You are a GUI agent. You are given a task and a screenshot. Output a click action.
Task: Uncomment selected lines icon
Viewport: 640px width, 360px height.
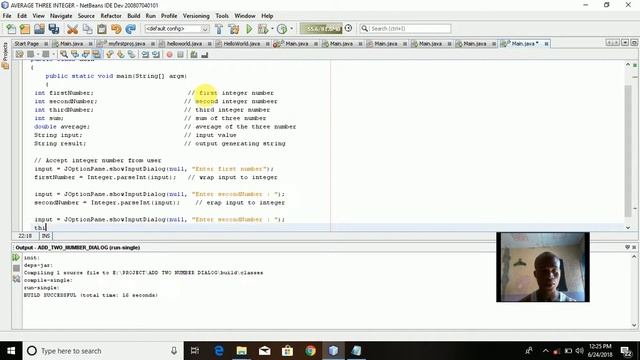[x=204, y=54]
